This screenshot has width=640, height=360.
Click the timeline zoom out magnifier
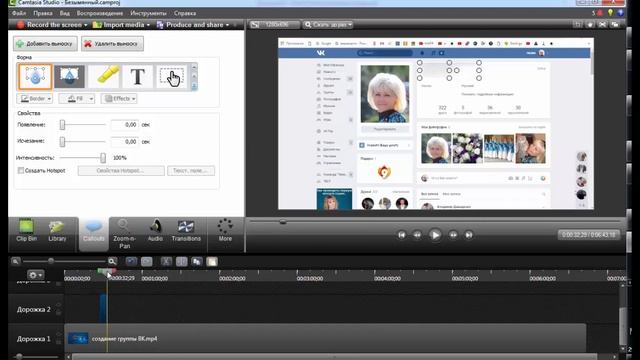click(16, 261)
